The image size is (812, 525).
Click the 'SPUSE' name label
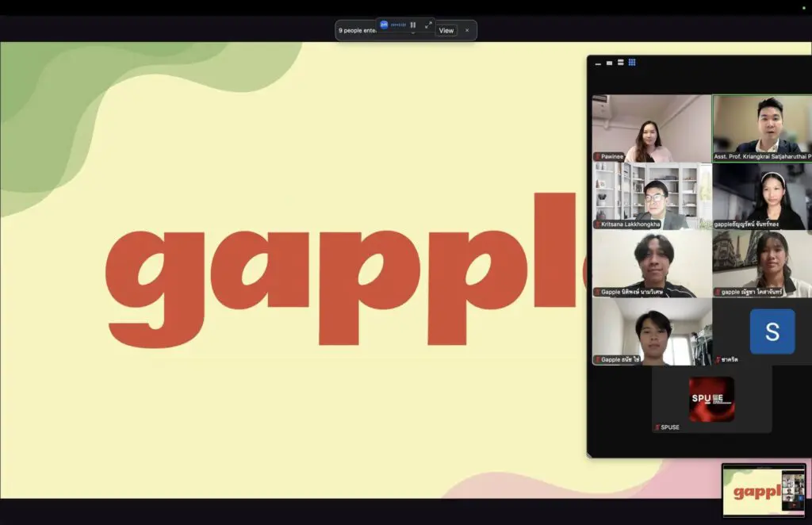[x=670, y=427]
